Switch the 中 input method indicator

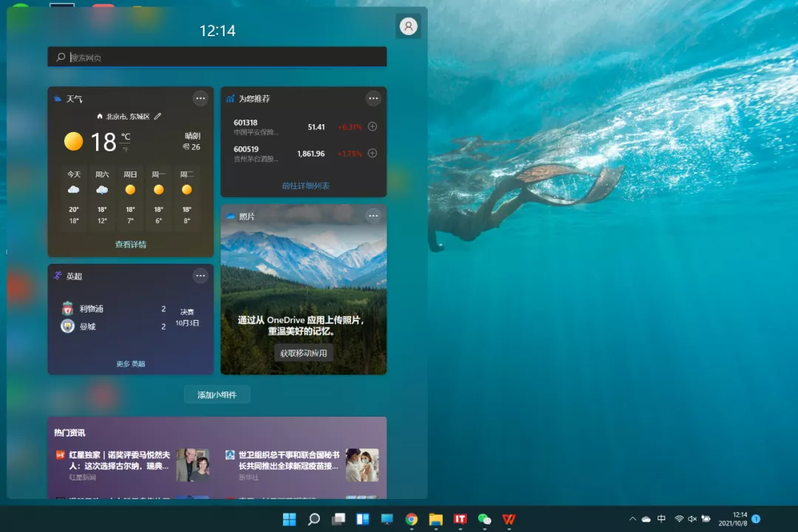[x=661, y=519]
